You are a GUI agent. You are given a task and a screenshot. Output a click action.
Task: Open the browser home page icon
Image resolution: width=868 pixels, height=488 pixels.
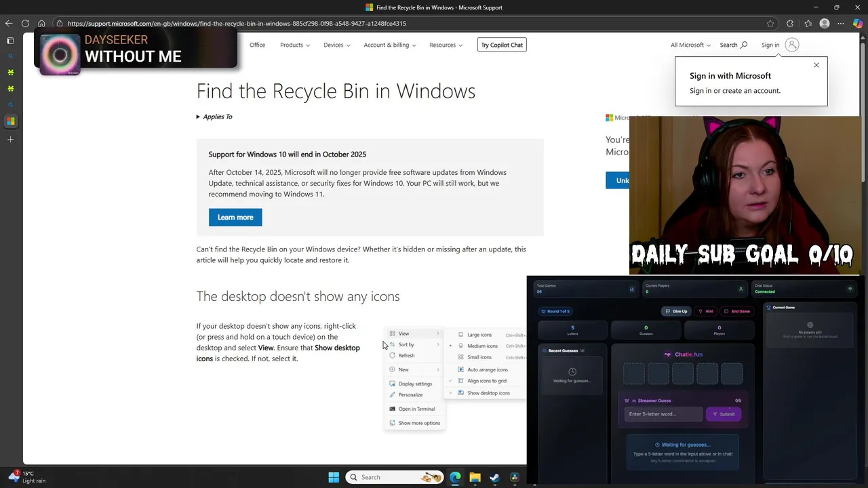(41, 23)
